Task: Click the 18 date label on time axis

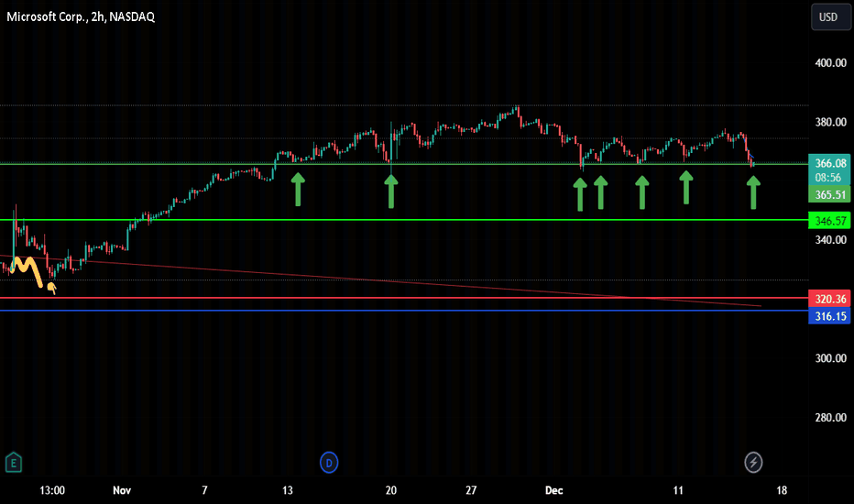Action: (x=782, y=490)
